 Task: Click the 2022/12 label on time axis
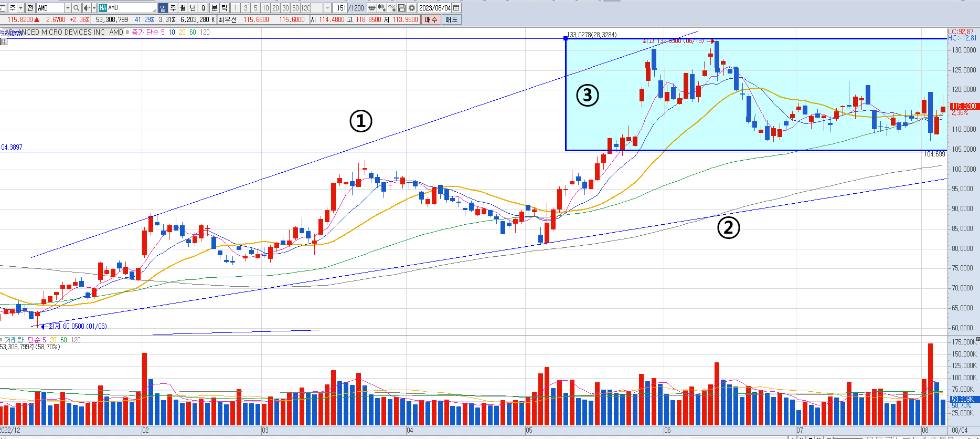click(x=10, y=430)
